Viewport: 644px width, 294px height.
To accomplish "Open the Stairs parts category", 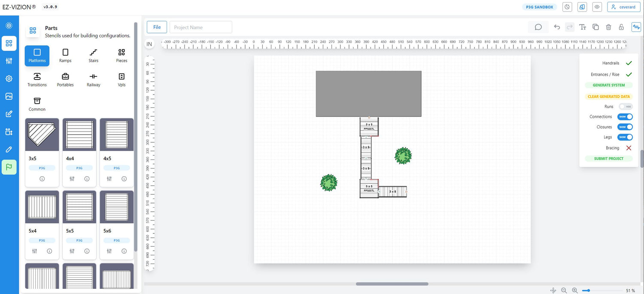I will 93,55.
